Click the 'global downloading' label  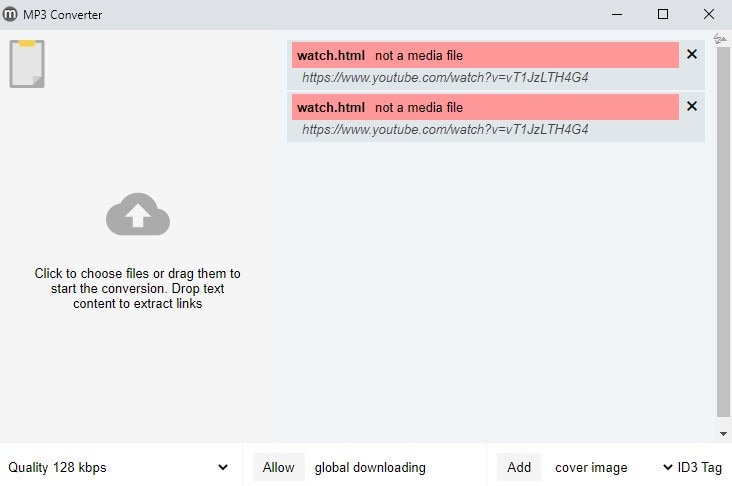click(370, 467)
